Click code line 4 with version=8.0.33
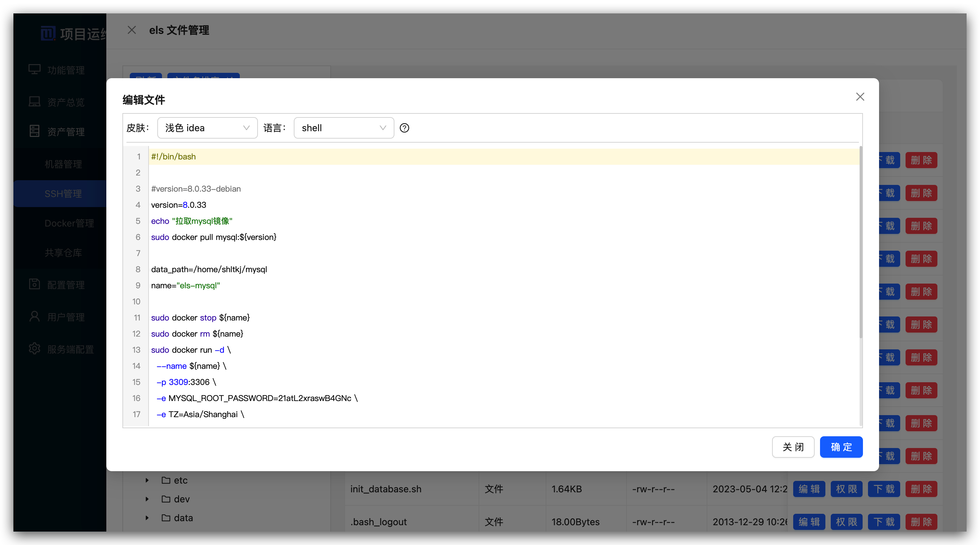The image size is (980, 545). [179, 205]
